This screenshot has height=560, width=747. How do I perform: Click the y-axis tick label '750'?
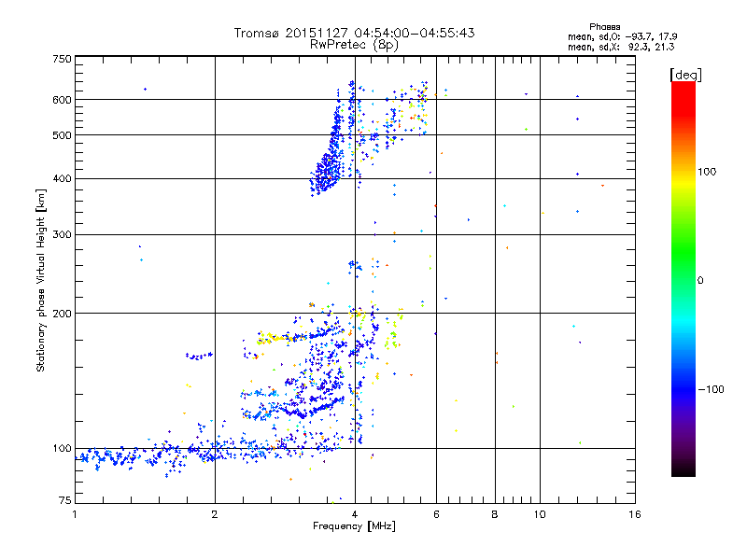62,59
